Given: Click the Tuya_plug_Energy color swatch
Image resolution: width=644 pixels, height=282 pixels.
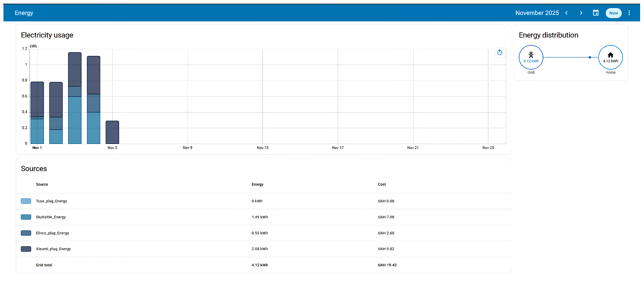Looking at the screenshot, I should point(26,201).
